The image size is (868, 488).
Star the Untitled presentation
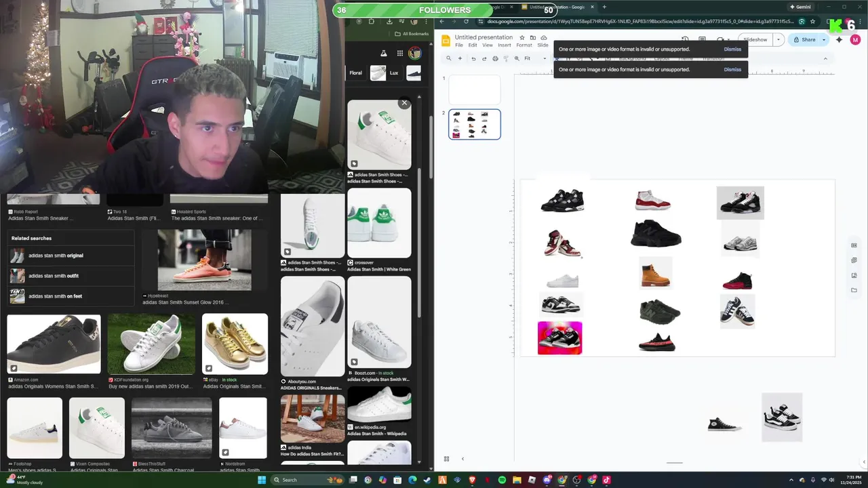pos(522,37)
